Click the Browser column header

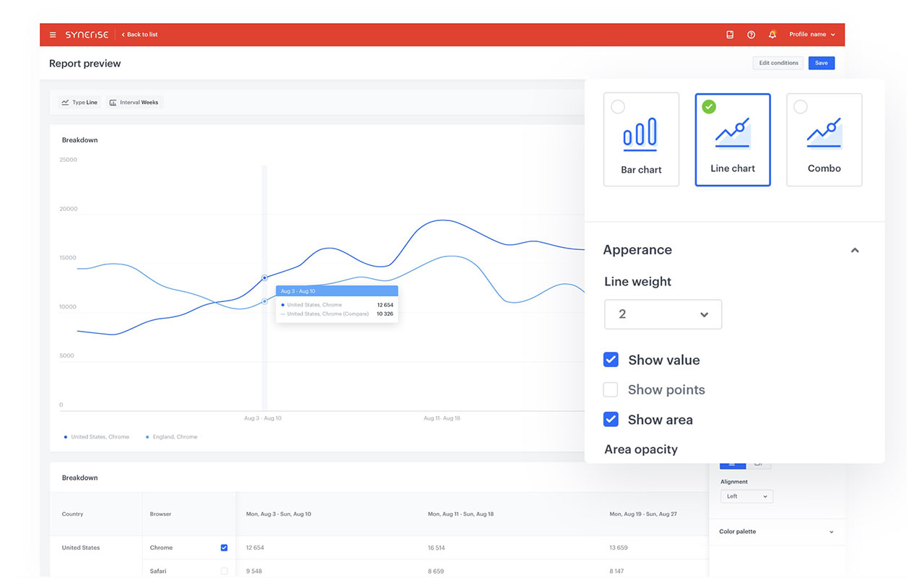pyautogui.click(x=160, y=514)
